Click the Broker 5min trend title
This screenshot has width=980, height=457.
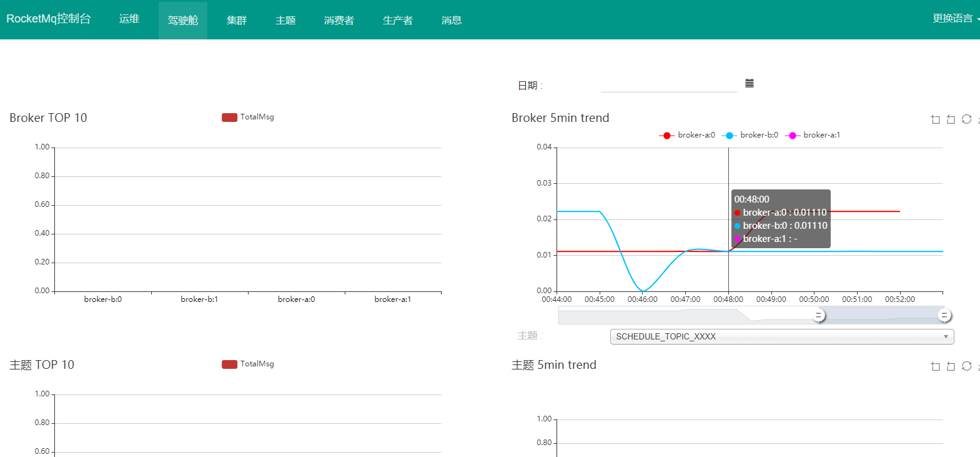[x=560, y=118]
